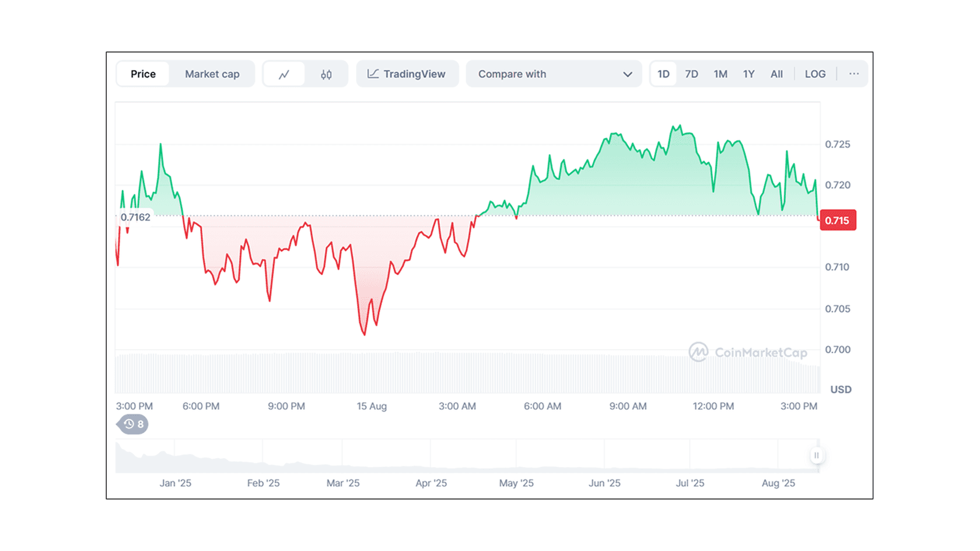The image size is (980, 551).
Task: Select the 7D time range
Action: pyautogui.click(x=691, y=74)
